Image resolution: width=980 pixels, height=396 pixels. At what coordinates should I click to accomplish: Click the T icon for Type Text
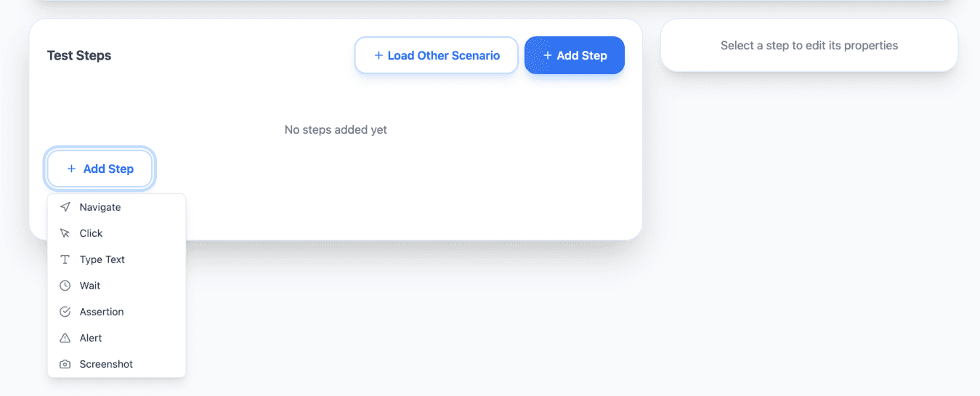65,259
